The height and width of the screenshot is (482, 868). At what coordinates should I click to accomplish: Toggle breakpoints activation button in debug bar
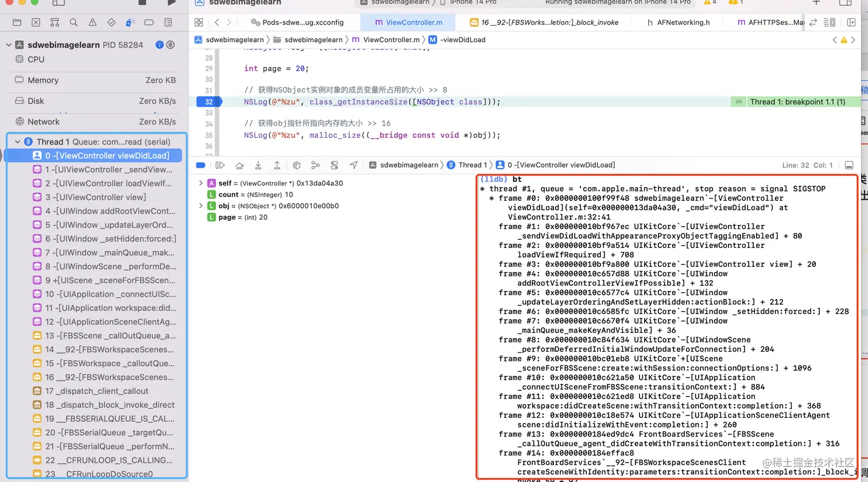(200, 165)
